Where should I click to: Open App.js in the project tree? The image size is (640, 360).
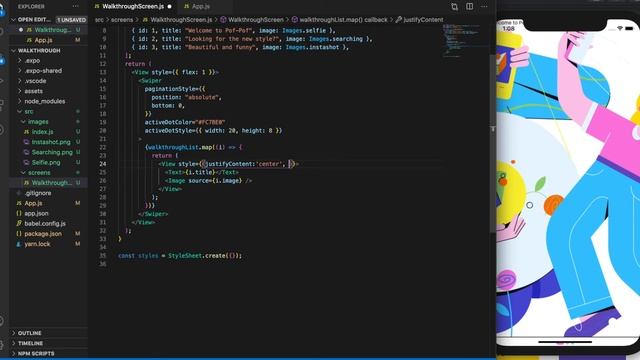tap(33, 203)
